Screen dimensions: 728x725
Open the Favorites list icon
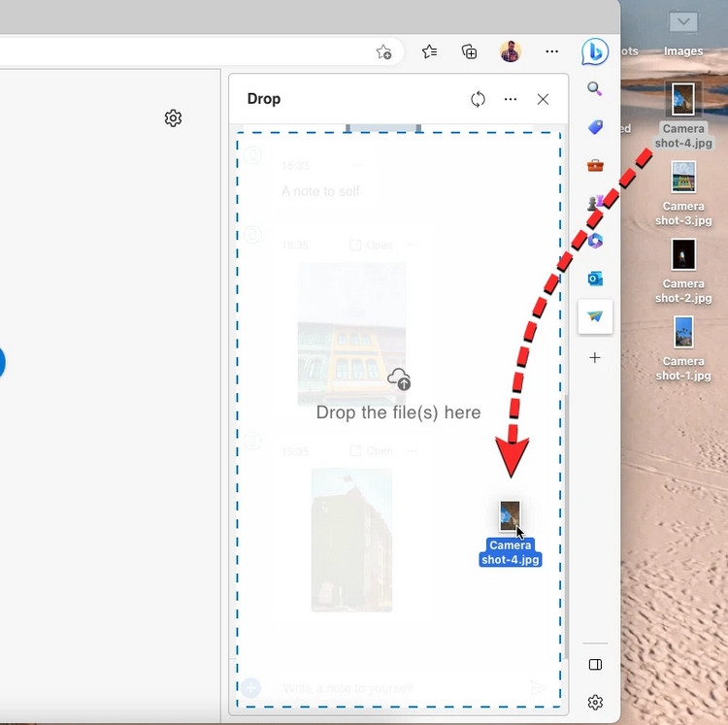(429, 51)
